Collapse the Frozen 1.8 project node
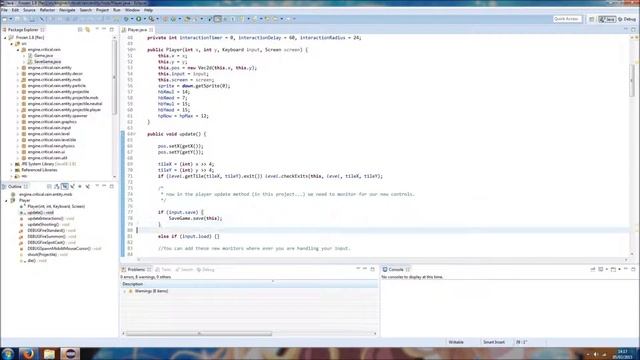 tap(5, 38)
